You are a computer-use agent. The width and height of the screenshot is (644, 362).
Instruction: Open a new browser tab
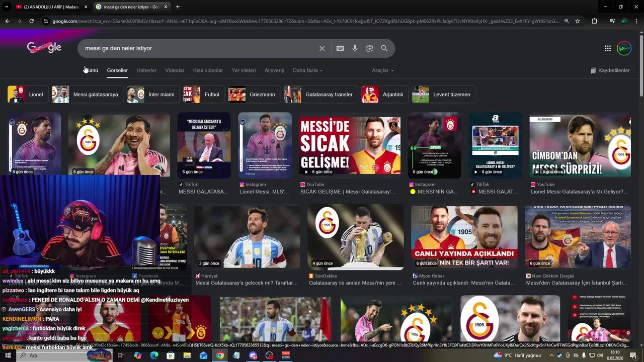pos(178,7)
